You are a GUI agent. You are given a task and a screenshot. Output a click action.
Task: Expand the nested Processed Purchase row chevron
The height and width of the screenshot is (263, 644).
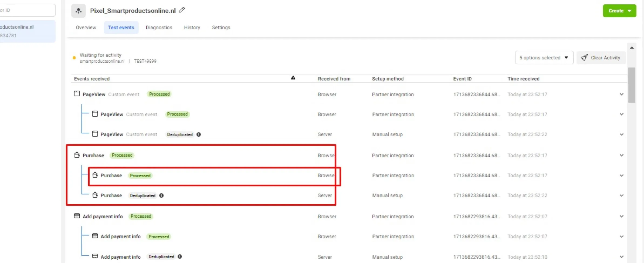[x=621, y=176]
